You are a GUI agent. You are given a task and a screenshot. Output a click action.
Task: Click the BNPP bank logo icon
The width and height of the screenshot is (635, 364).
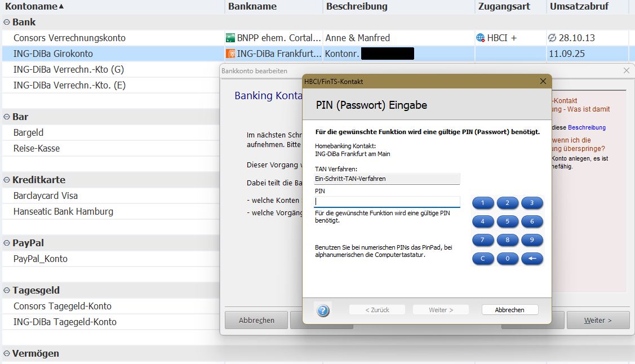click(x=230, y=38)
